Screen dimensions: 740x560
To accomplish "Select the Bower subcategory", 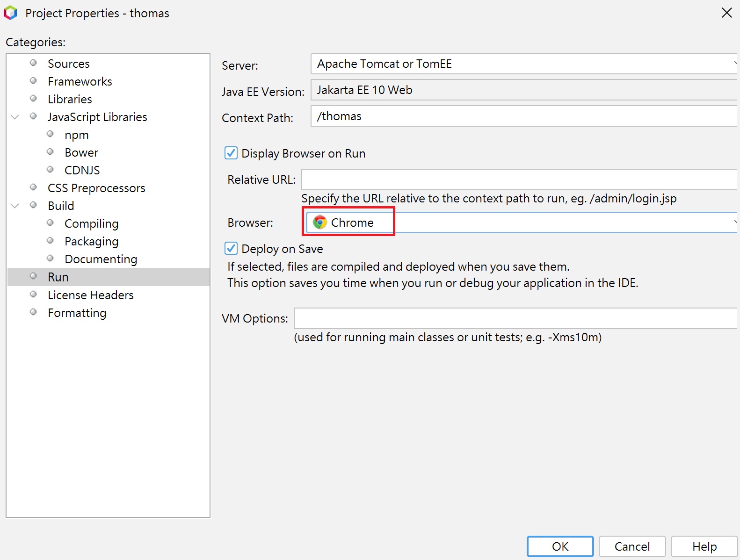I will click(81, 152).
